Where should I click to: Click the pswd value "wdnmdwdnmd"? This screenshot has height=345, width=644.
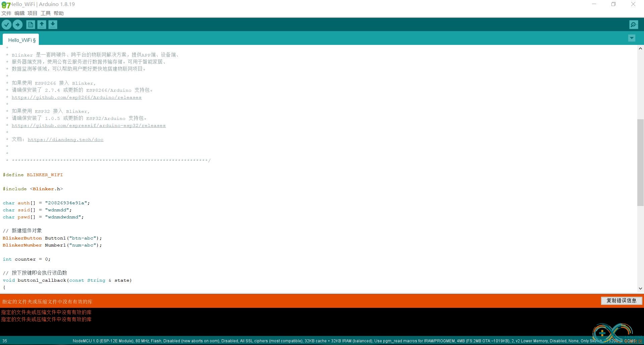coord(63,217)
